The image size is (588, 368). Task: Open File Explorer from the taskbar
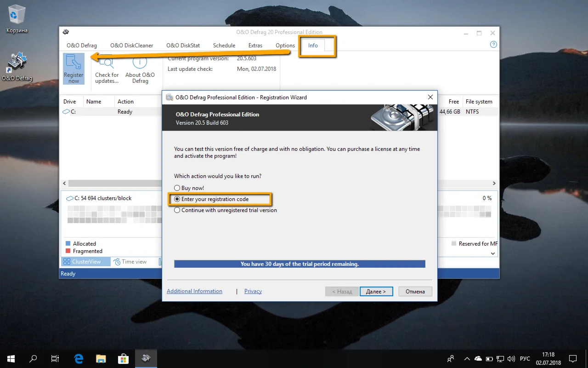click(101, 358)
